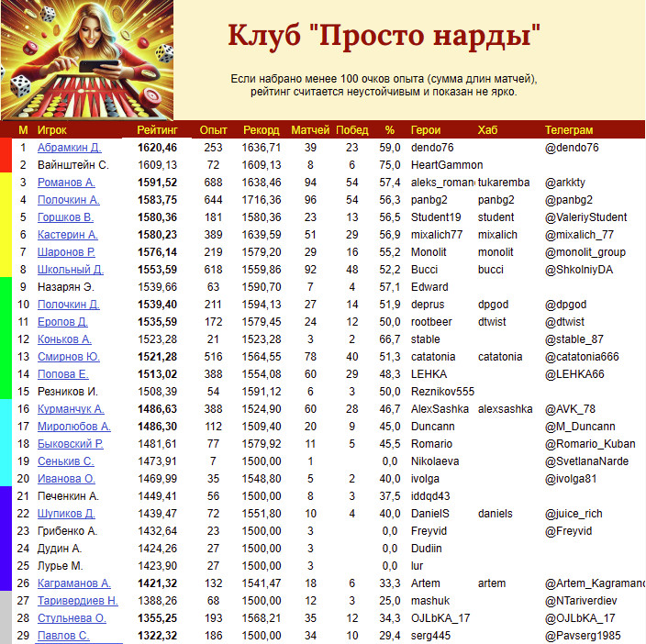This screenshot has height=644, width=646.
Task: Select Telegram handle @ValeriyStudent
Action: tap(585, 217)
